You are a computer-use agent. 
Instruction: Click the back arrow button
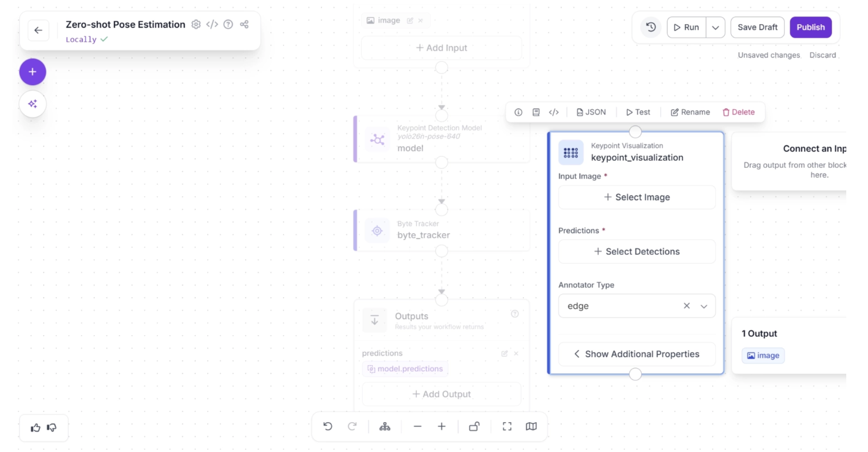tap(38, 31)
